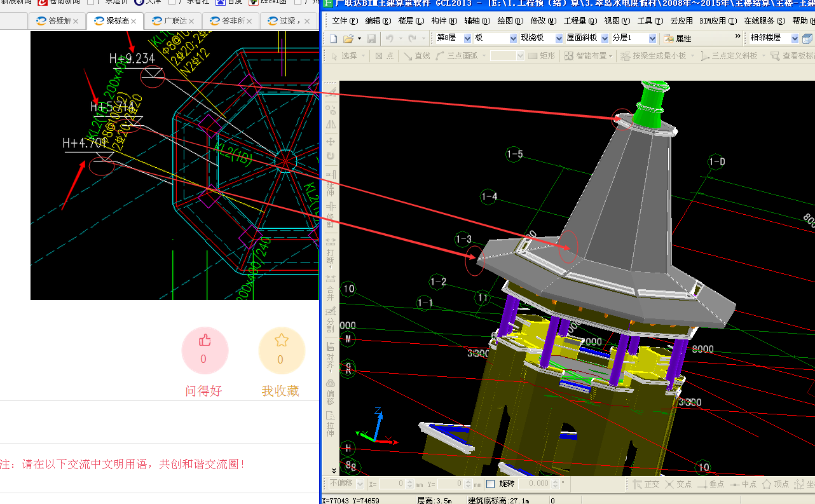This screenshot has width=815, height=504.
Task: Click the Redo arrow icon
Action: tap(413, 39)
